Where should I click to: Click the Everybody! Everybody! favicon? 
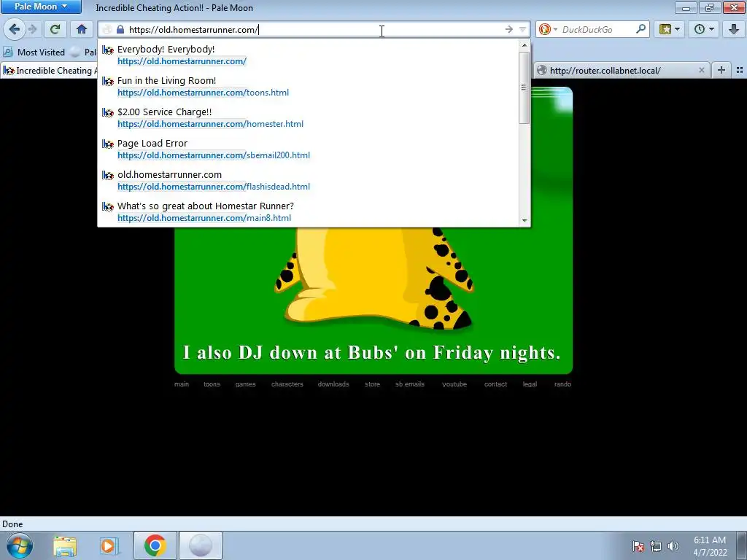pyautogui.click(x=108, y=50)
